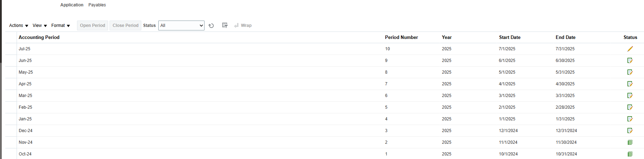The image size is (644, 159).
Task: Click the Period Number column header
Action: (x=401, y=37)
